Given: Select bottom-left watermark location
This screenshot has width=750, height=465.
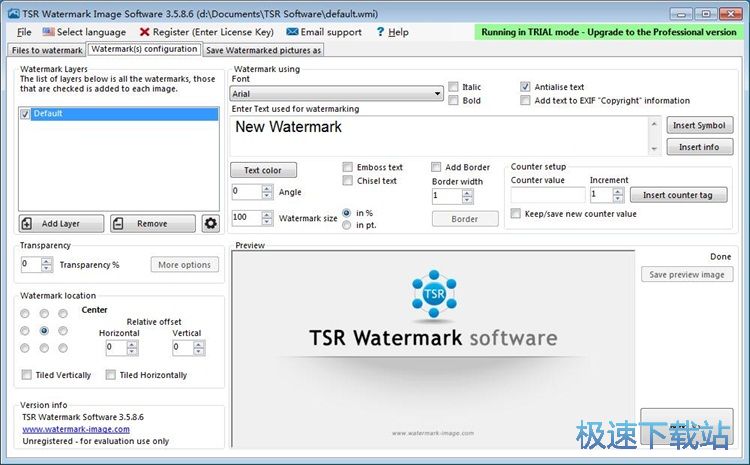Looking at the screenshot, I should [25, 348].
